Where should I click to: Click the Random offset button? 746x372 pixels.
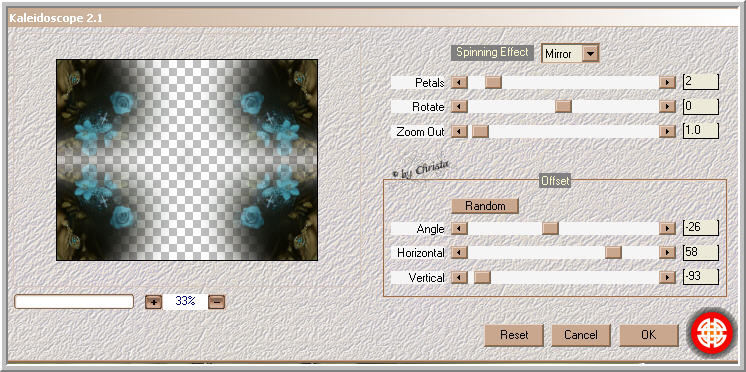485,206
